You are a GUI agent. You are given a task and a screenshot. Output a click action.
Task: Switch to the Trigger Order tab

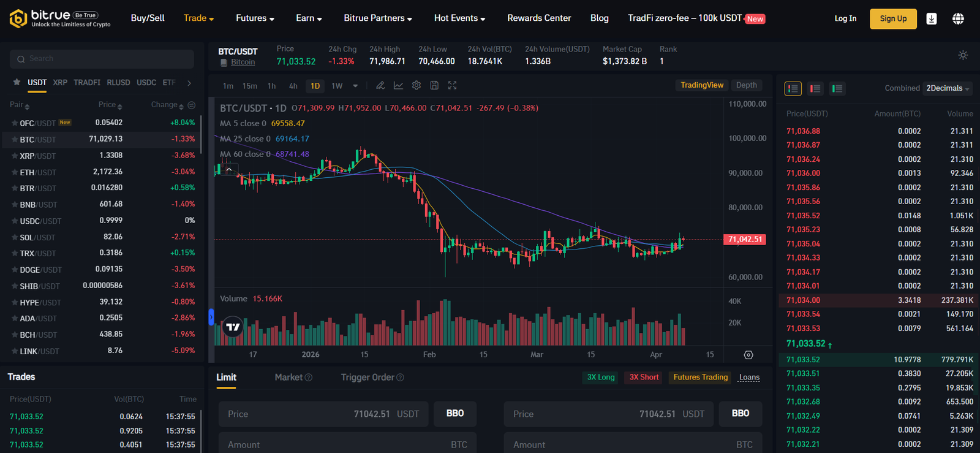pos(367,378)
